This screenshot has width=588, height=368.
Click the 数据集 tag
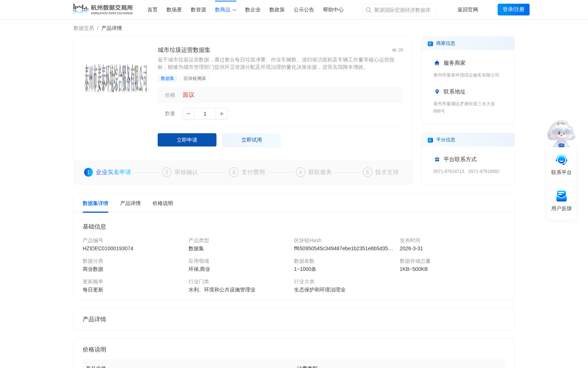tap(168, 78)
